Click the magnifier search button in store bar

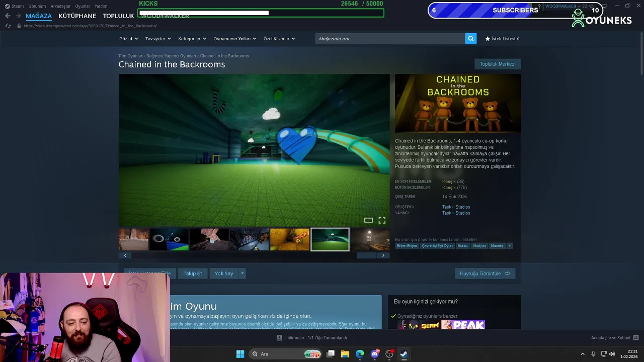[x=470, y=38]
